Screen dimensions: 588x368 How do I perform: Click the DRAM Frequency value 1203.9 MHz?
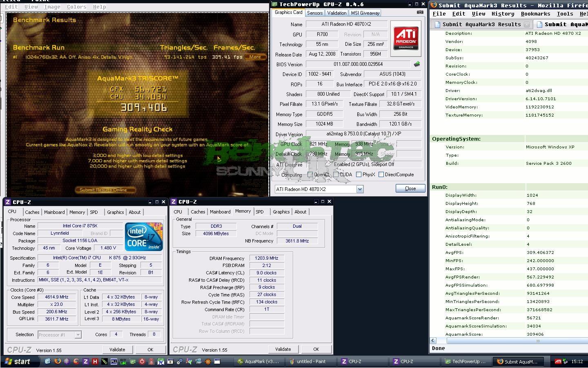point(267,258)
